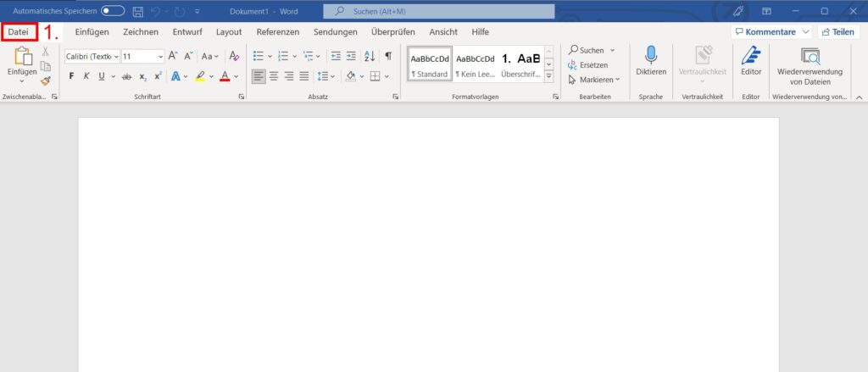The width and height of the screenshot is (868, 372).
Task: Click the Format Painter brush icon
Action: [x=45, y=81]
